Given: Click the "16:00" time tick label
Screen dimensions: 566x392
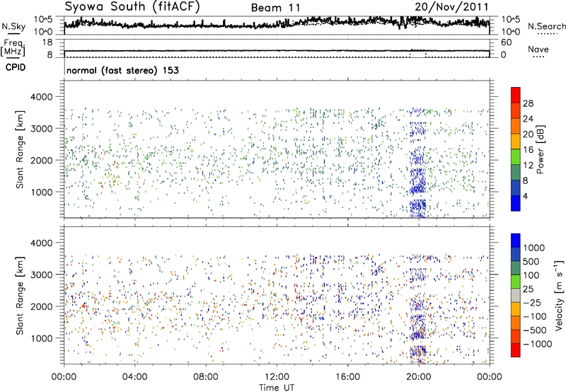Looking at the screenshot, I should [347, 376].
